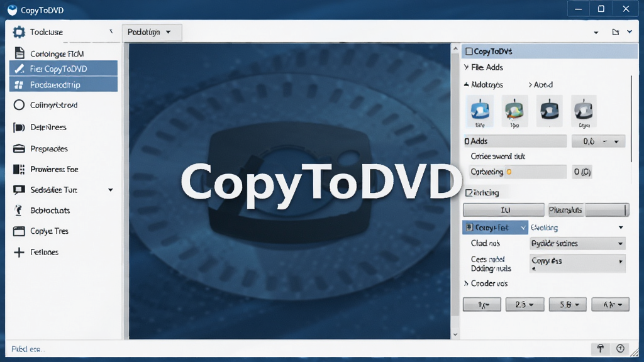Toggle the orange indicator next to Ogrbeeting
Screen dimensions: 644x362
pyautogui.click(x=509, y=172)
